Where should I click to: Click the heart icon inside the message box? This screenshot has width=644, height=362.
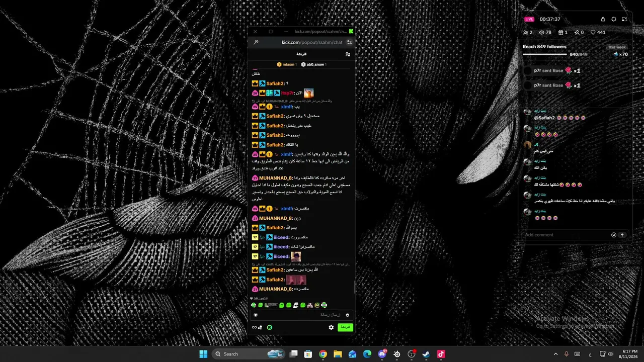(256, 315)
